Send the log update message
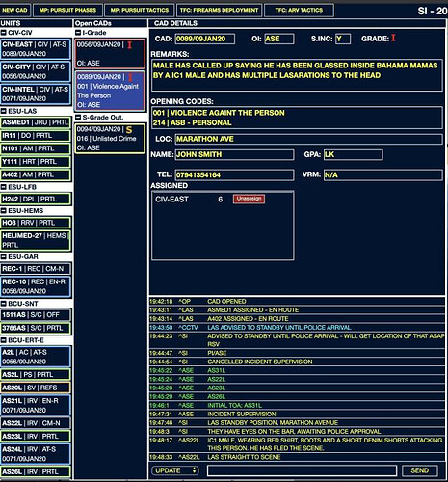Image resolution: width=448 pixels, height=482 pixels. point(419,470)
